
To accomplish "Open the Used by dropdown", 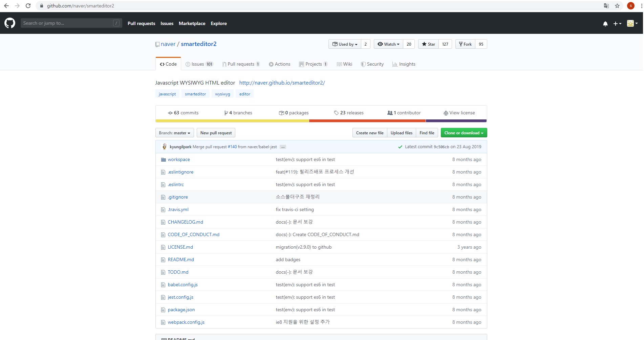I will (345, 44).
